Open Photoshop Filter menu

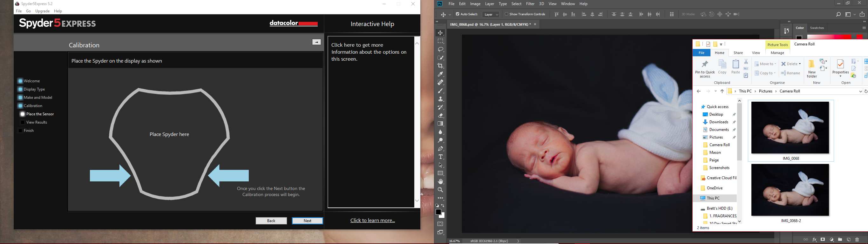(x=530, y=4)
